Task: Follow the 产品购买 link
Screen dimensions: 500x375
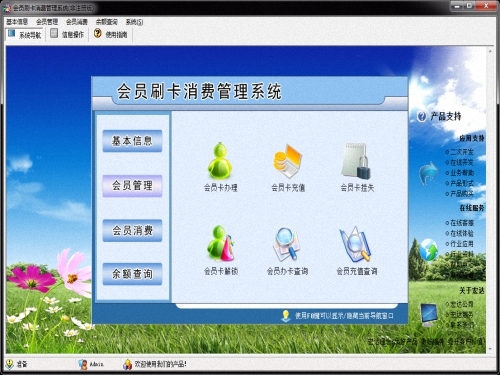Action: point(462,193)
